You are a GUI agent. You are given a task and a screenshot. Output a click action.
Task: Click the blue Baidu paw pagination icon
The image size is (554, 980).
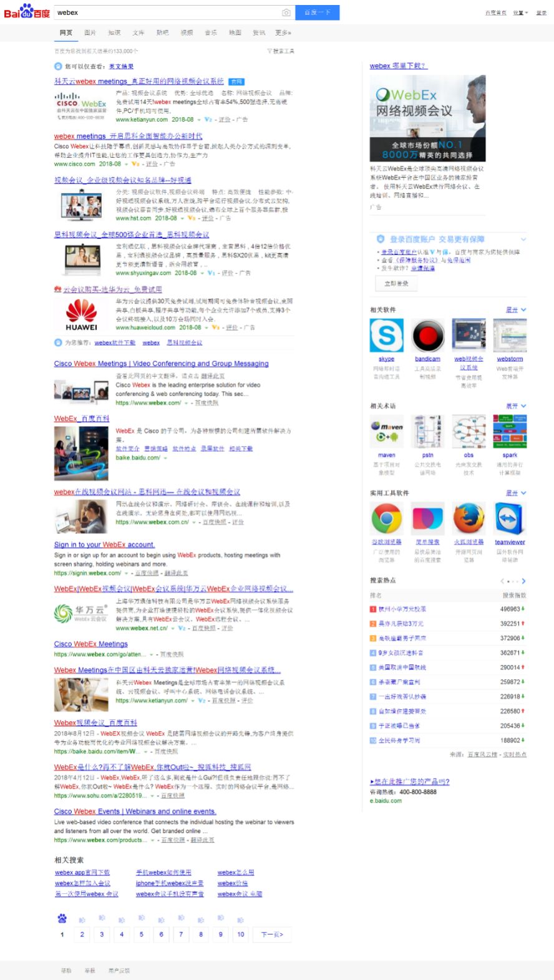pos(62,918)
